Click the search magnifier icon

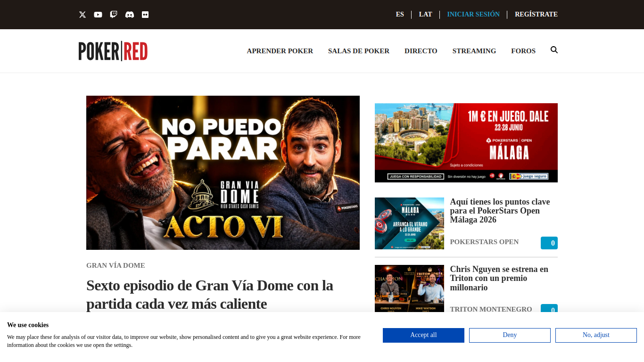click(x=554, y=50)
